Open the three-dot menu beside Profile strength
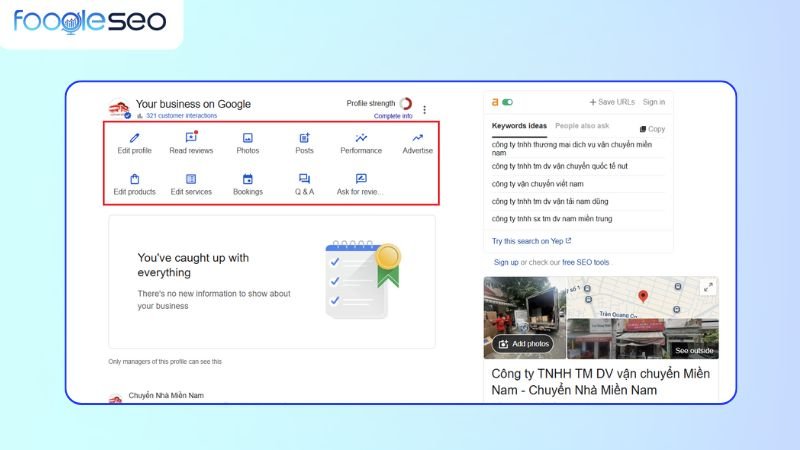 425,110
